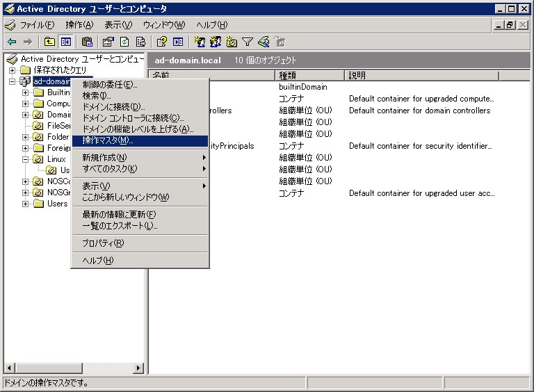Viewport: 534px width, 392px height.
Task: Select 操作マスタ(M)... in context menu
Action: point(140,140)
